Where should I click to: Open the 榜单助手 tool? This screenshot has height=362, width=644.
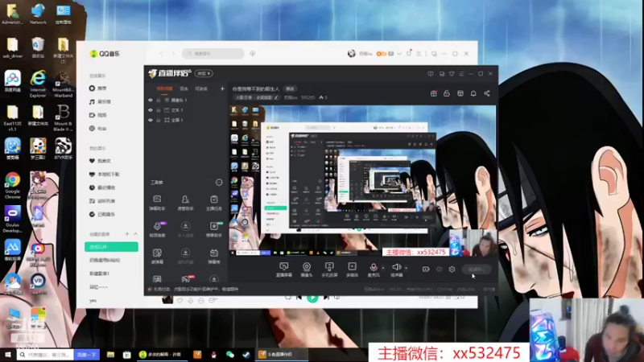coord(213,229)
